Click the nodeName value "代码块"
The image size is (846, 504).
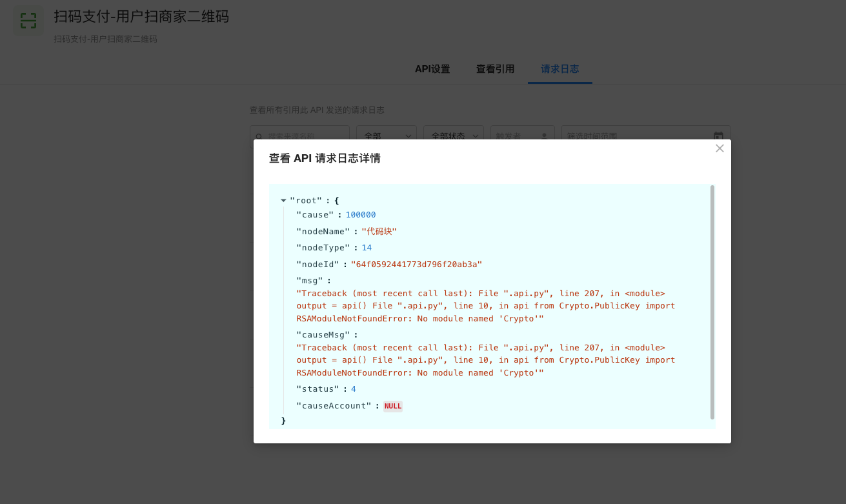(x=379, y=231)
